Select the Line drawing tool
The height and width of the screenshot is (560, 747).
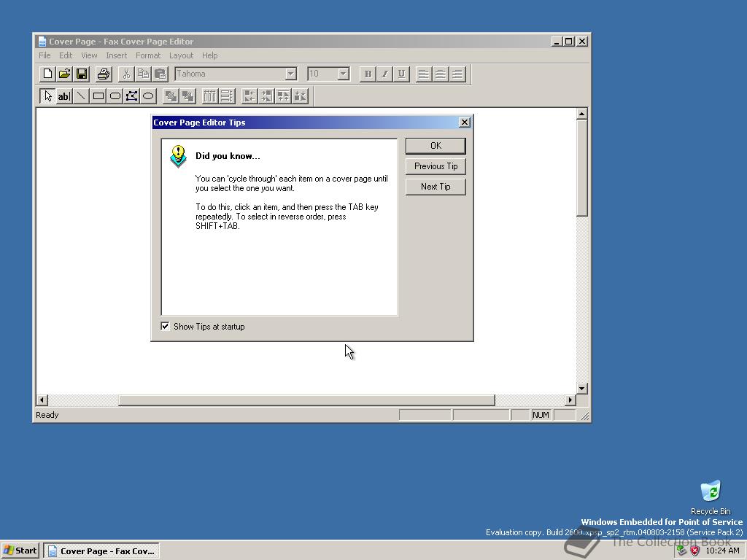[x=80, y=96]
